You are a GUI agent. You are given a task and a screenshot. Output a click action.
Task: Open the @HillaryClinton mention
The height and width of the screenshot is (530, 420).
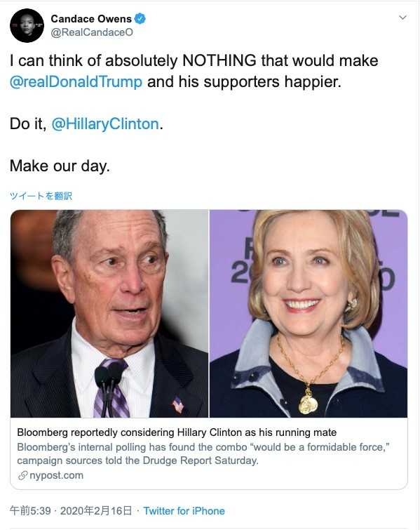coord(105,124)
